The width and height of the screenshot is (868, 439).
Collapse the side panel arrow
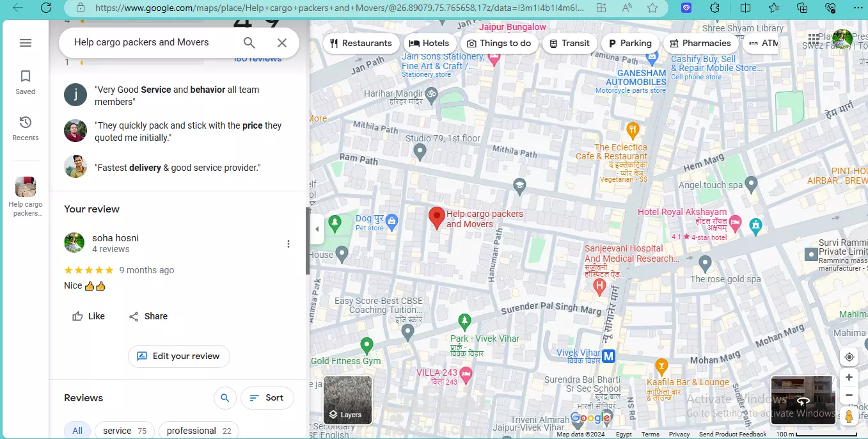click(x=317, y=229)
